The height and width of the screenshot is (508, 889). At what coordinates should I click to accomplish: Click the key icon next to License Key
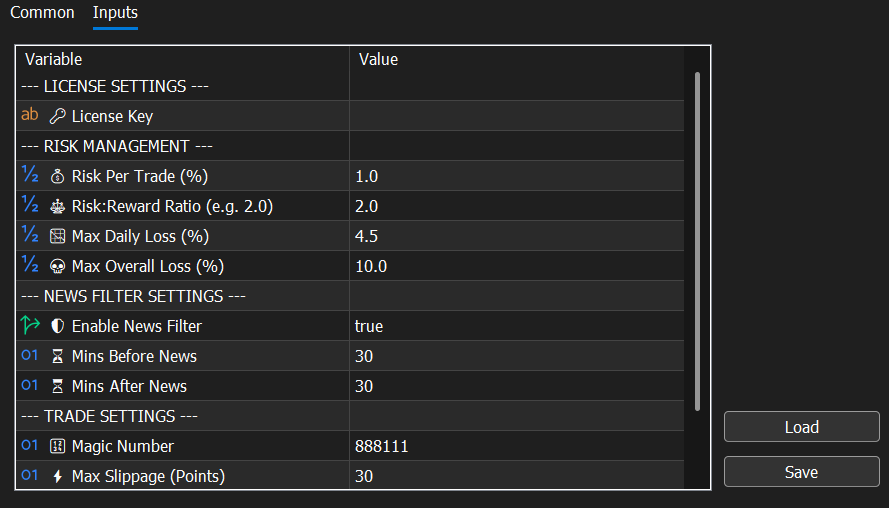[x=57, y=116]
